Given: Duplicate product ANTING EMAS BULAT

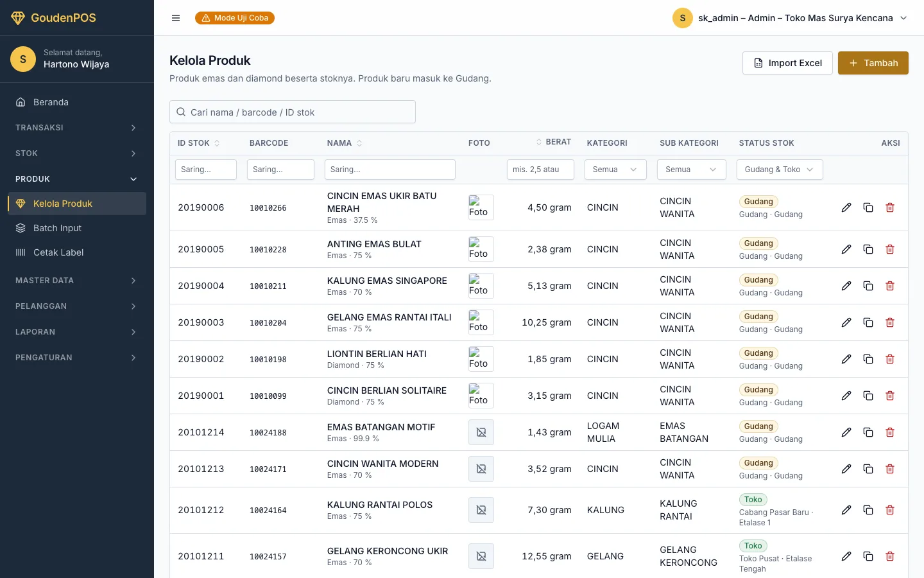Looking at the screenshot, I should pyautogui.click(x=868, y=249).
